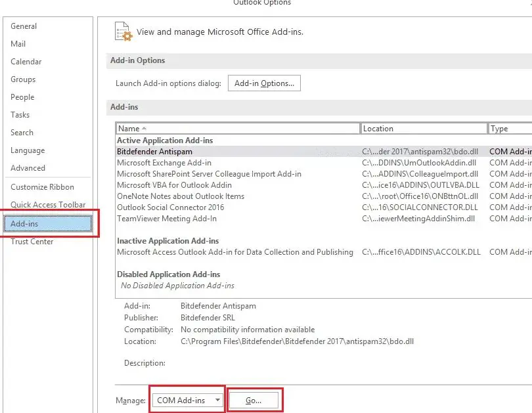Click the full Bitdefender 2017 location path
532x413 pixels.
click(298, 341)
